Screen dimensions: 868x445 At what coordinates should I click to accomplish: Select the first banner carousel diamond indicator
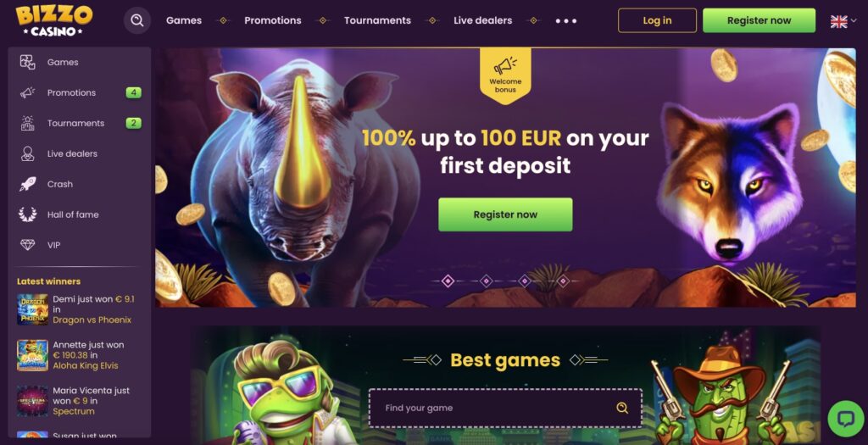tap(448, 281)
